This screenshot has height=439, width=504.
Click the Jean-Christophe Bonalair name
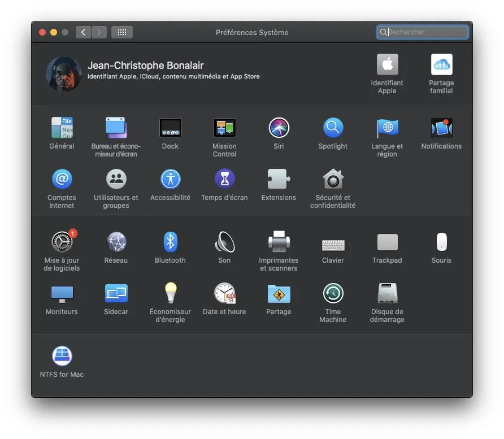[146, 65]
